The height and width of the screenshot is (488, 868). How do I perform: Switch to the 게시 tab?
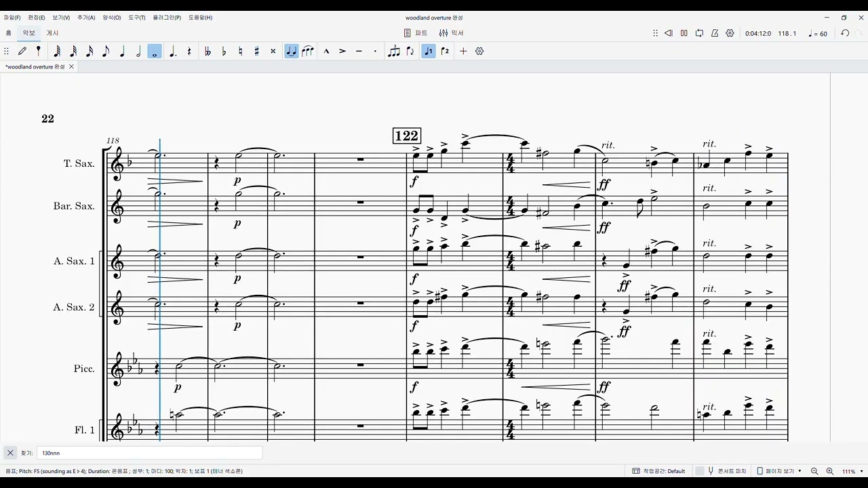52,33
